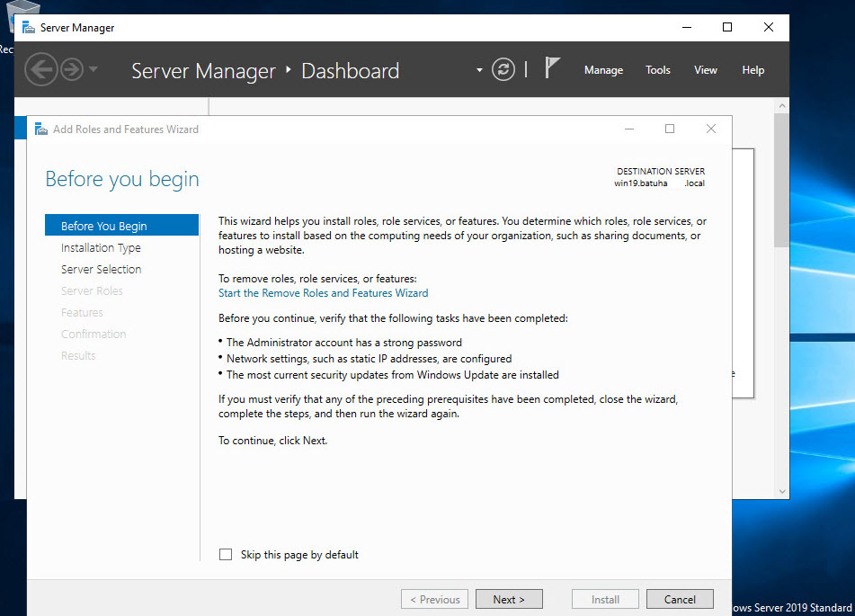Refresh the dashboard with the refresh icon

[503, 70]
